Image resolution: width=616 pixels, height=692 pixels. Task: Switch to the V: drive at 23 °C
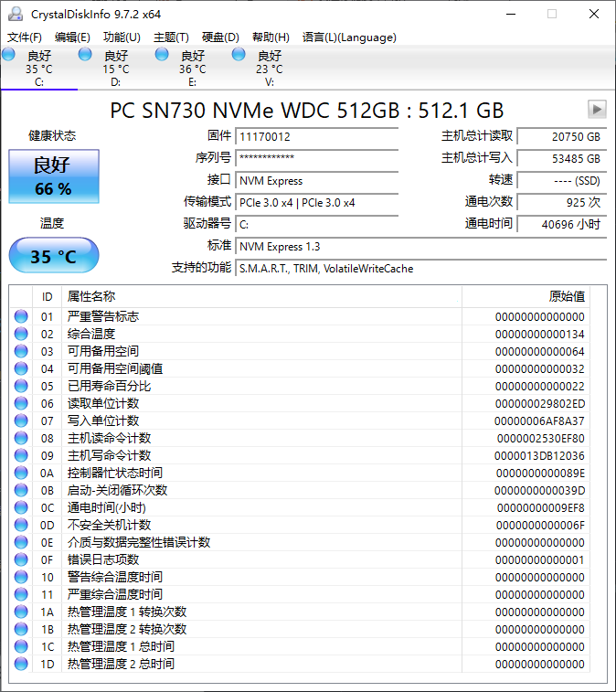pyautogui.click(x=270, y=68)
